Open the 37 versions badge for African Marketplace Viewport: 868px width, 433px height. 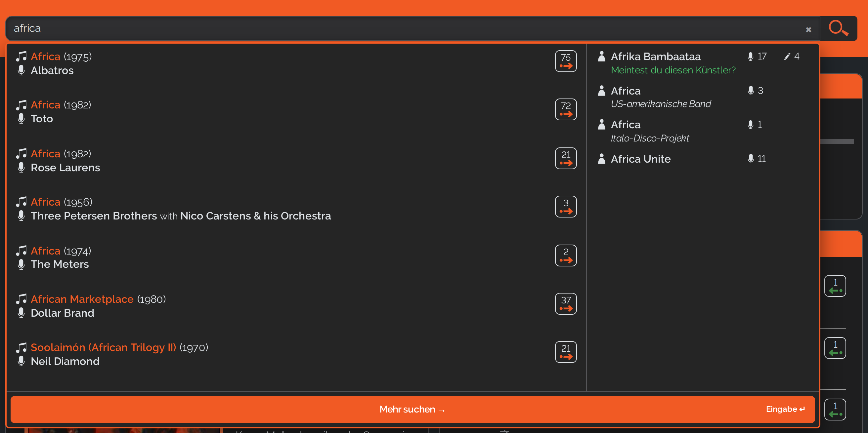tap(566, 303)
